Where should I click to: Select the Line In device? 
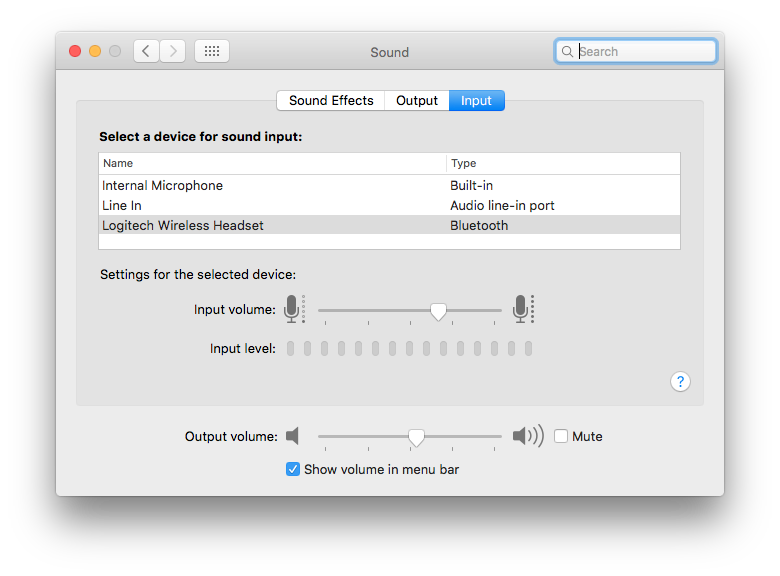point(122,205)
